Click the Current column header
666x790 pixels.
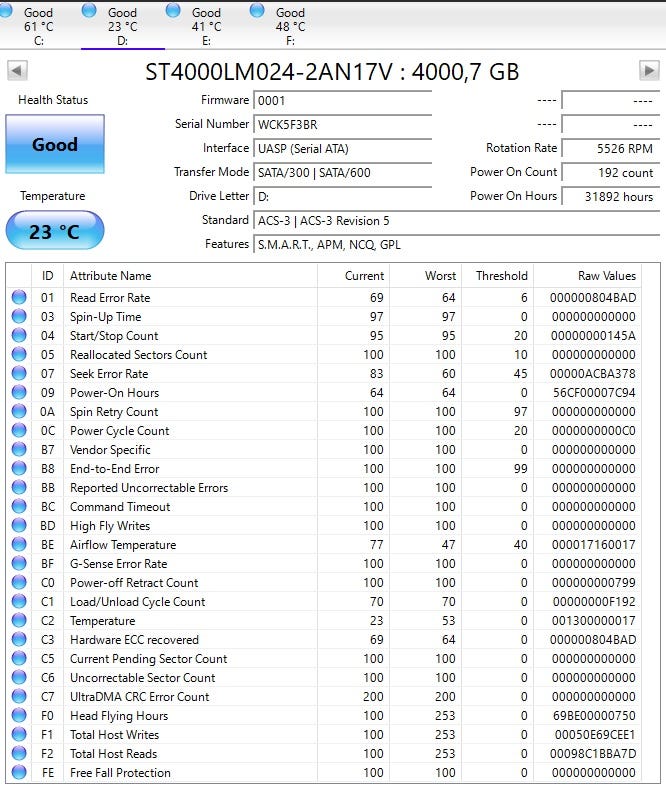pos(354,276)
